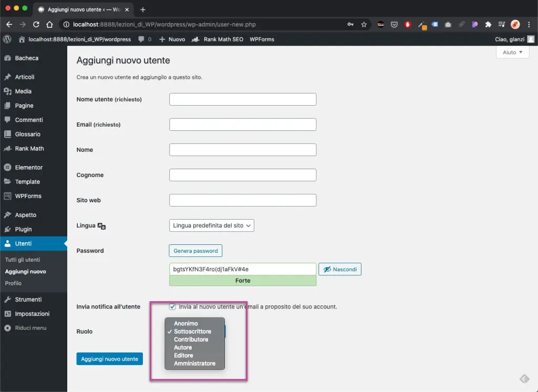Click the Elementor sidebar icon
Viewport: 538px width, 392px height.
[x=7, y=168]
